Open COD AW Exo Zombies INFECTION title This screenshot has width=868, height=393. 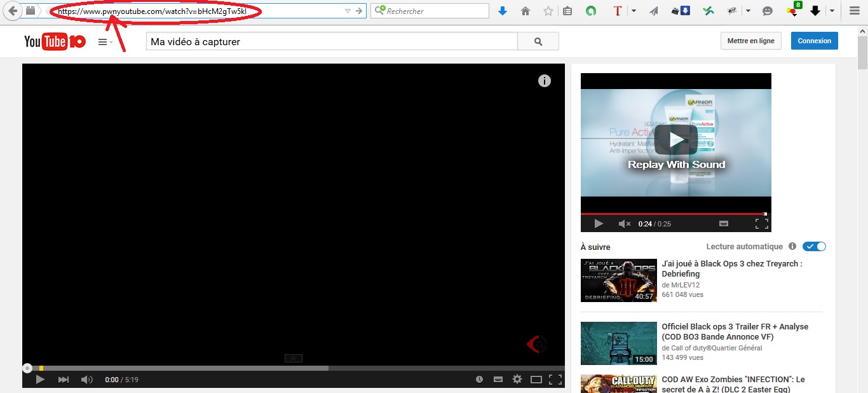[733, 384]
